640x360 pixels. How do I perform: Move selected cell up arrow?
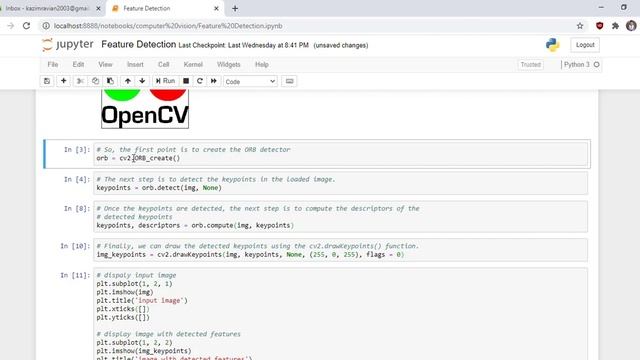[128, 81]
